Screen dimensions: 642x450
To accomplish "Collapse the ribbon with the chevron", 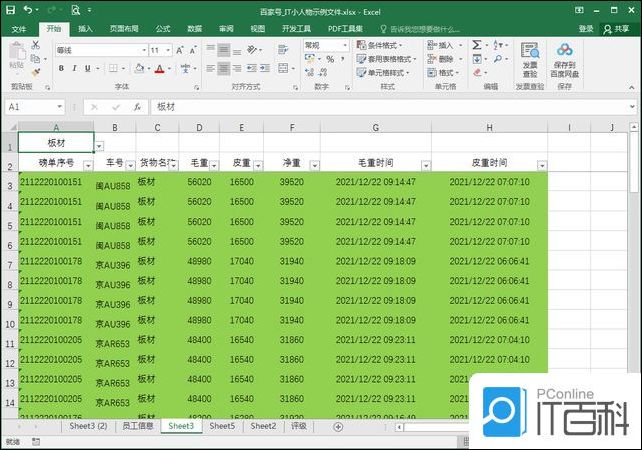I will pos(631,88).
